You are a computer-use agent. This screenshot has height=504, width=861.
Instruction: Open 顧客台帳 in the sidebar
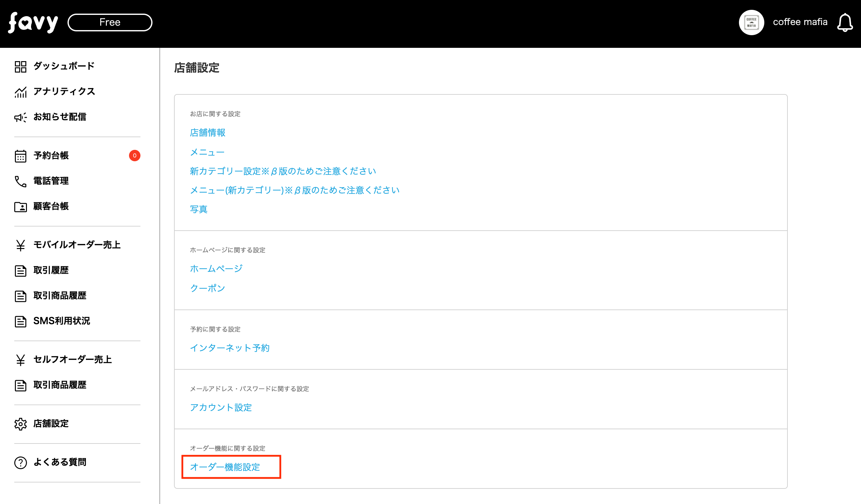pyautogui.click(x=51, y=206)
